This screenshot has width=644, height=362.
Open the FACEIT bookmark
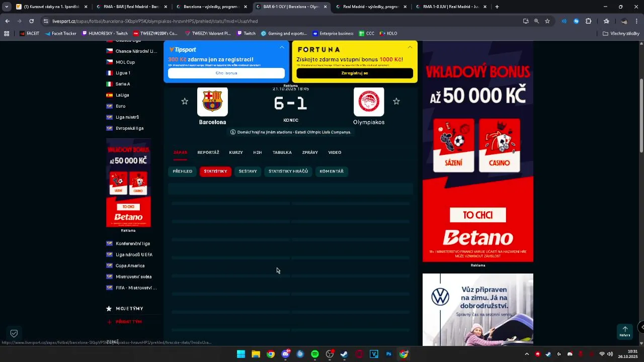point(29,34)
